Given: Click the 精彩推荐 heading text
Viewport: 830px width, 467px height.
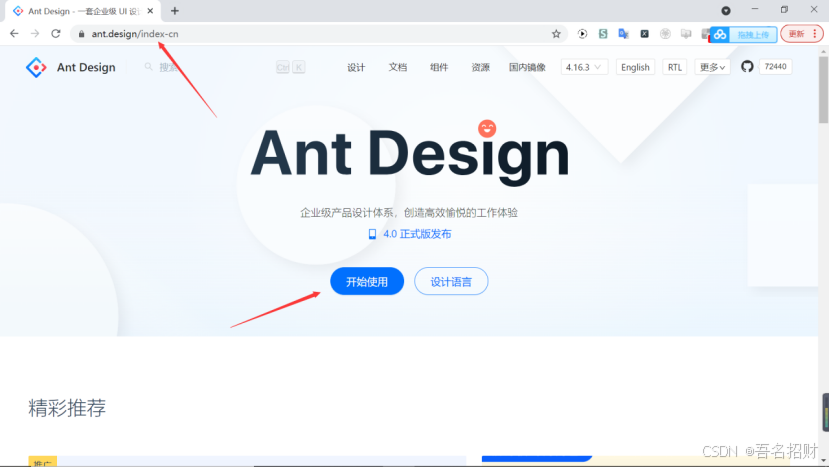Looking at the screenshot, I should pos(67,408).
